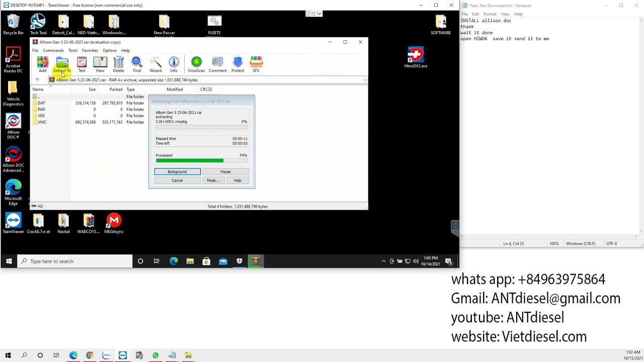The height and width of the screenshot is (362, 644).
Task: Click the Comment toolbar icon
Action: coord(217,64)
